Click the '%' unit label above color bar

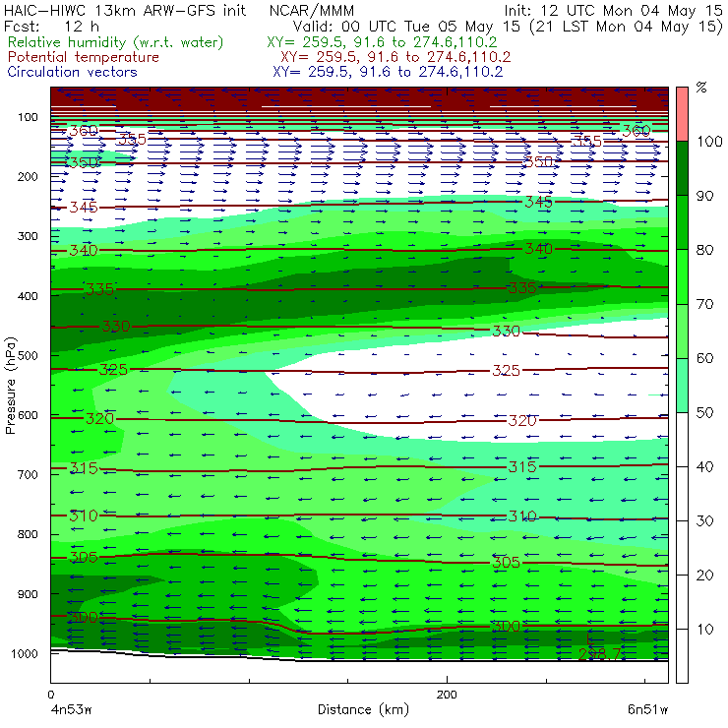[x=701, y=88]
